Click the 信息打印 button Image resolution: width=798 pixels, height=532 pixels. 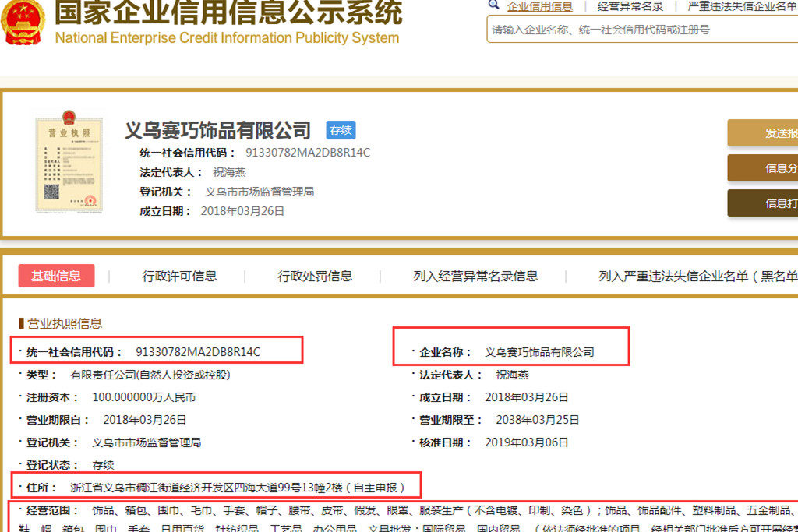[x=772, y=203]
